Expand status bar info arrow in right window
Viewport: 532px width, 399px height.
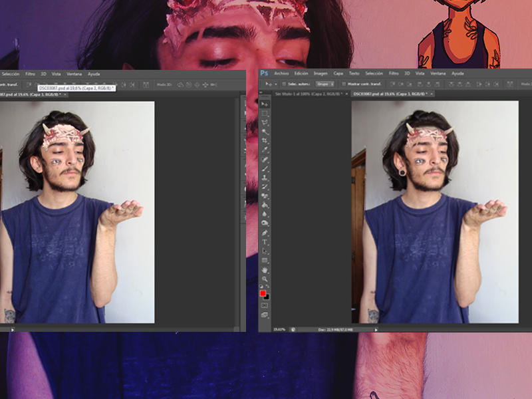(376, 329)
